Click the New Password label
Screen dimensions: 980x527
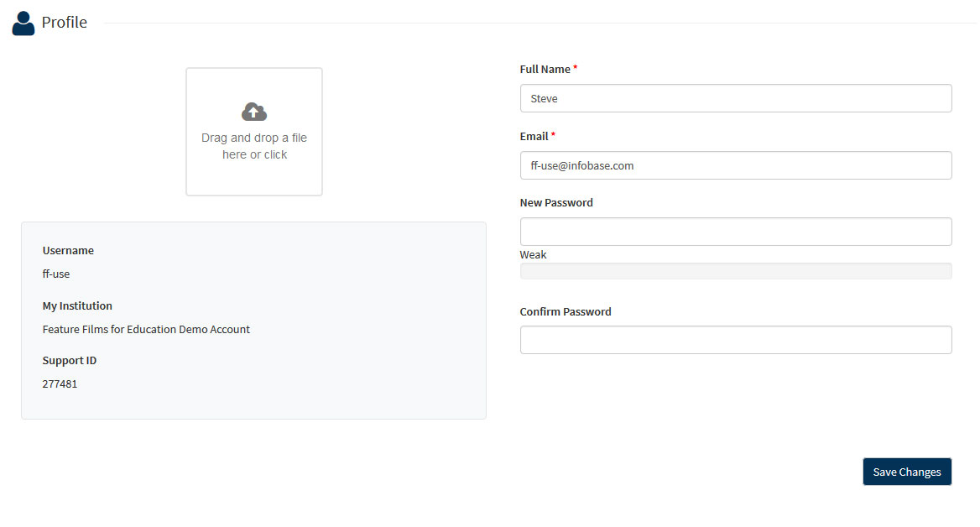[x=556, y=202]
